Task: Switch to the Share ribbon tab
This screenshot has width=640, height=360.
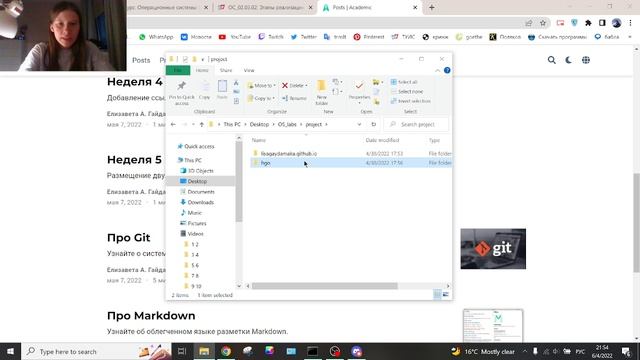Action: coord(226,70)
